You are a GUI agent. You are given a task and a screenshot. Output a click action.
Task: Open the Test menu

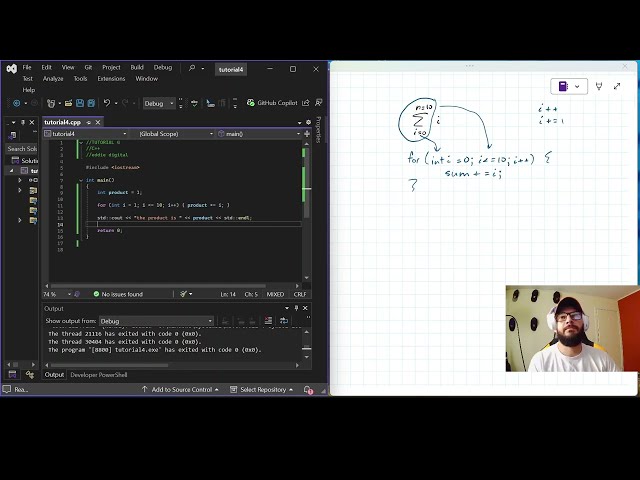(27, 78)
